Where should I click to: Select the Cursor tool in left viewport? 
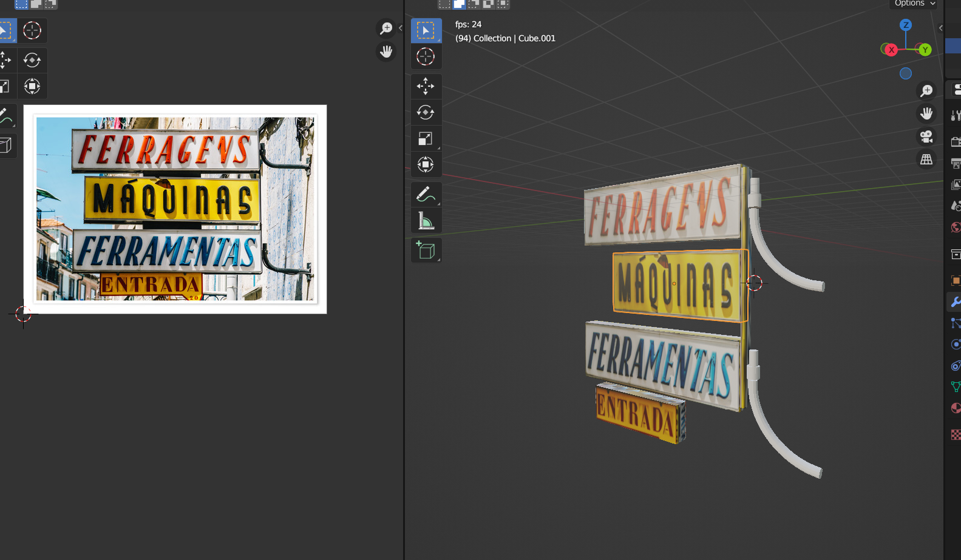[32, 30]
